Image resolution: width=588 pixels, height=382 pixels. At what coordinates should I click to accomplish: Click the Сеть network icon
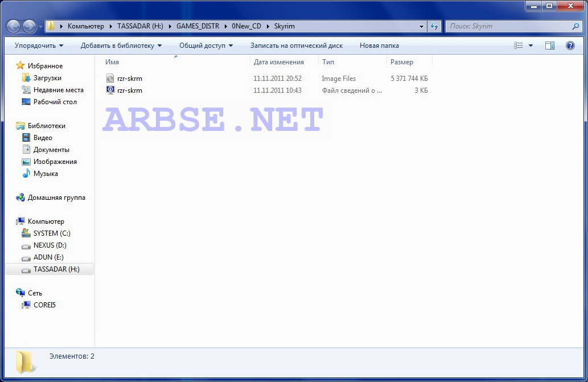(x=20, y=293)
